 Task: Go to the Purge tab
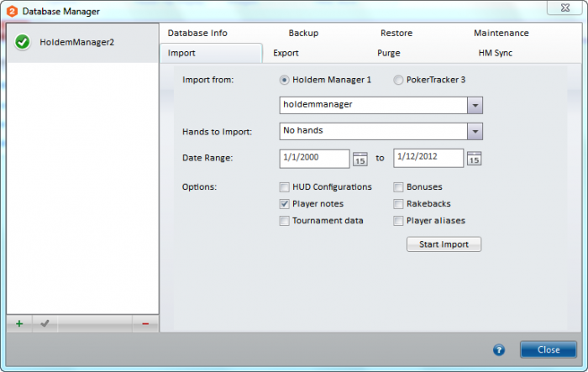tap(388, 53)
